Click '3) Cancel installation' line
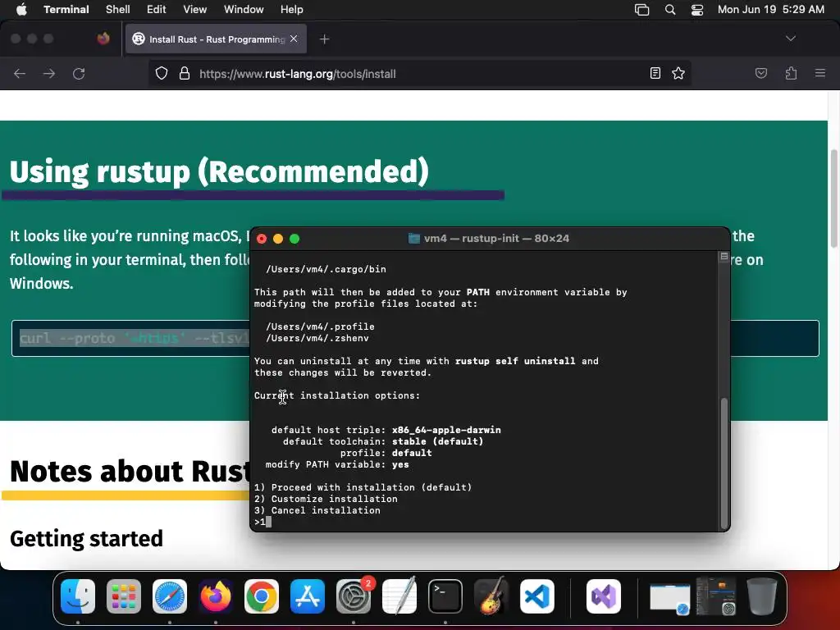Viewport: 840px width, 630px height. [x=317, y=510]
